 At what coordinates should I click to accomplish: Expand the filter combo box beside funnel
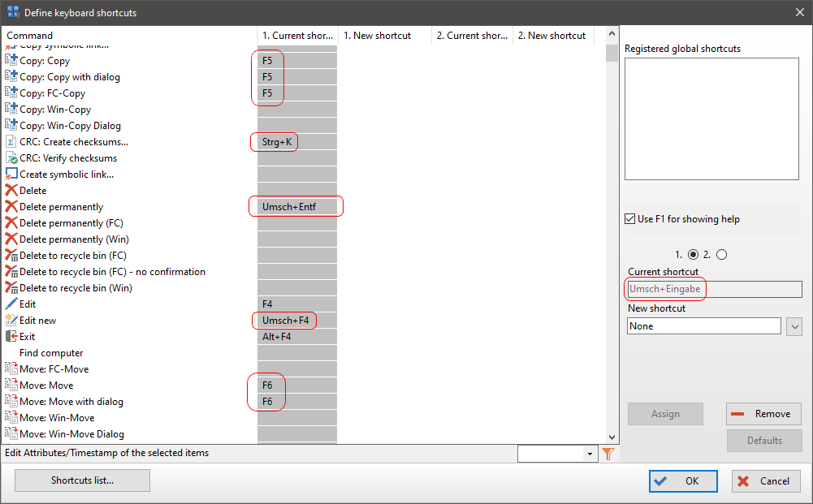tap(590, 454)
